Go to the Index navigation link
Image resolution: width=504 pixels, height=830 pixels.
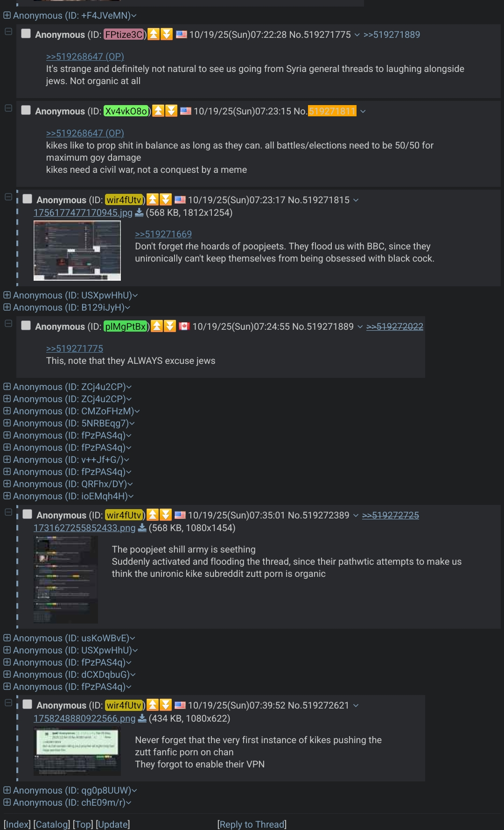(17, 824)
